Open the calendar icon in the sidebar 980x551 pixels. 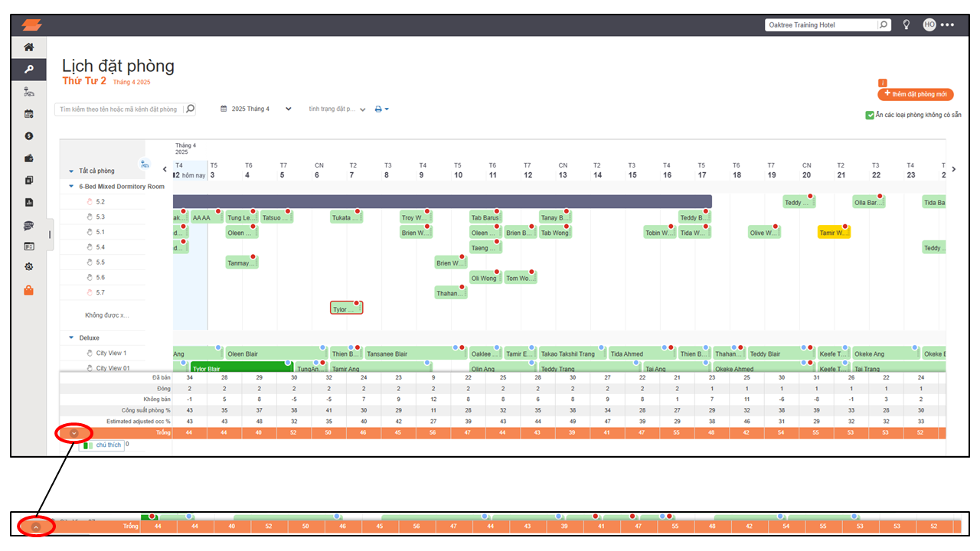click(x=29, y=114)
